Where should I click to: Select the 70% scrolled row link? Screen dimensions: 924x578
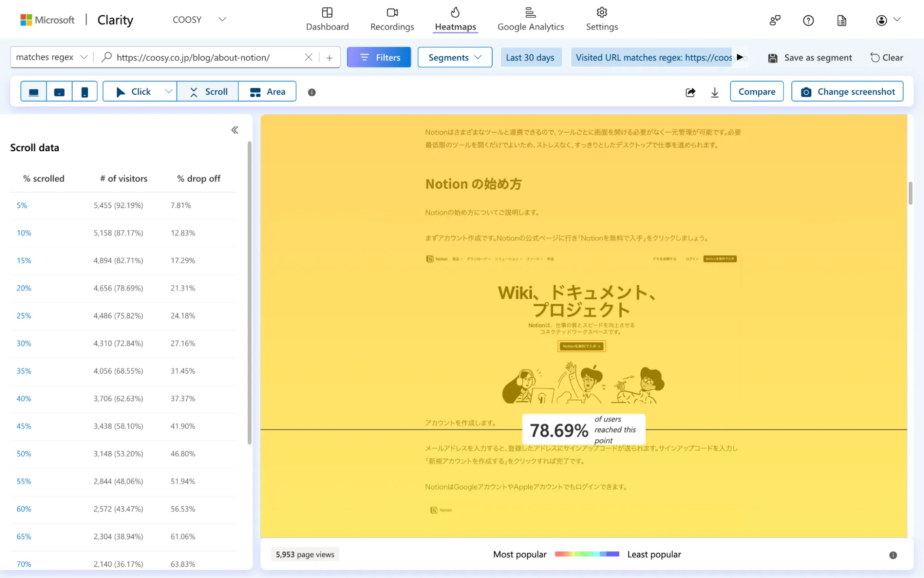(24, 564)
